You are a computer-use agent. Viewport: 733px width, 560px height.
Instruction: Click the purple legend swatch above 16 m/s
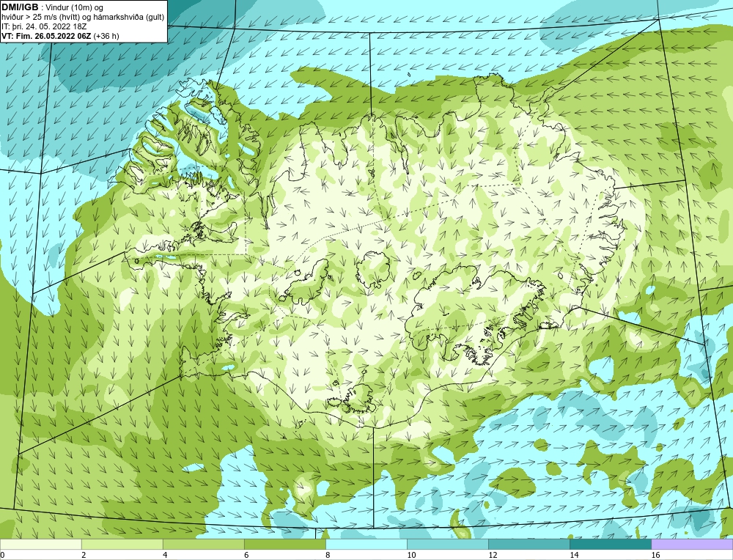point(692,544)
